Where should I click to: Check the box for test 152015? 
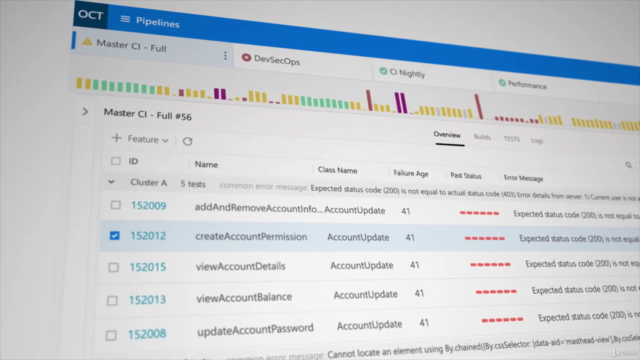113,267
